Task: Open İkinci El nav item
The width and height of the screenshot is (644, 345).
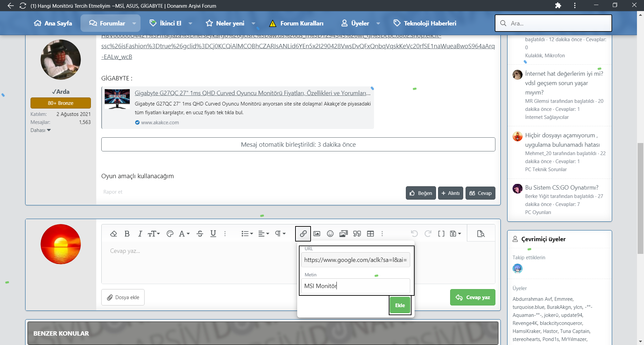Action: tap(165, 23)
